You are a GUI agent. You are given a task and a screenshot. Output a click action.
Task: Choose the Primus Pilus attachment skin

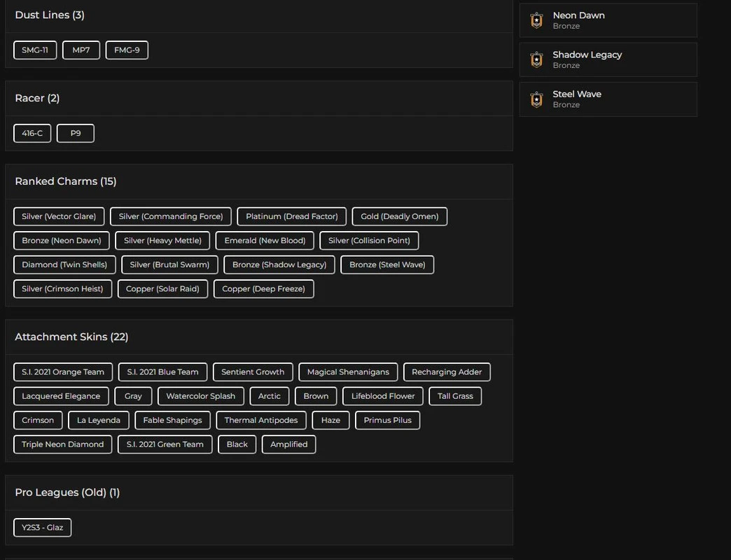387,420
